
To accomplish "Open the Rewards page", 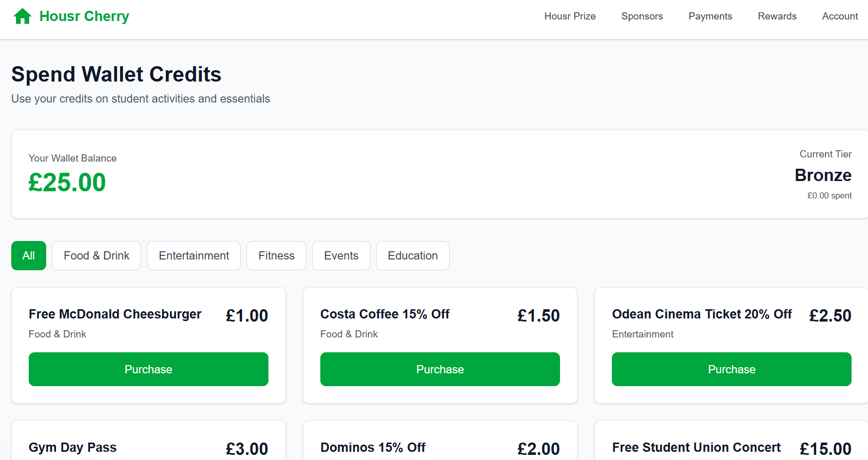I will (x=777, y=16).
